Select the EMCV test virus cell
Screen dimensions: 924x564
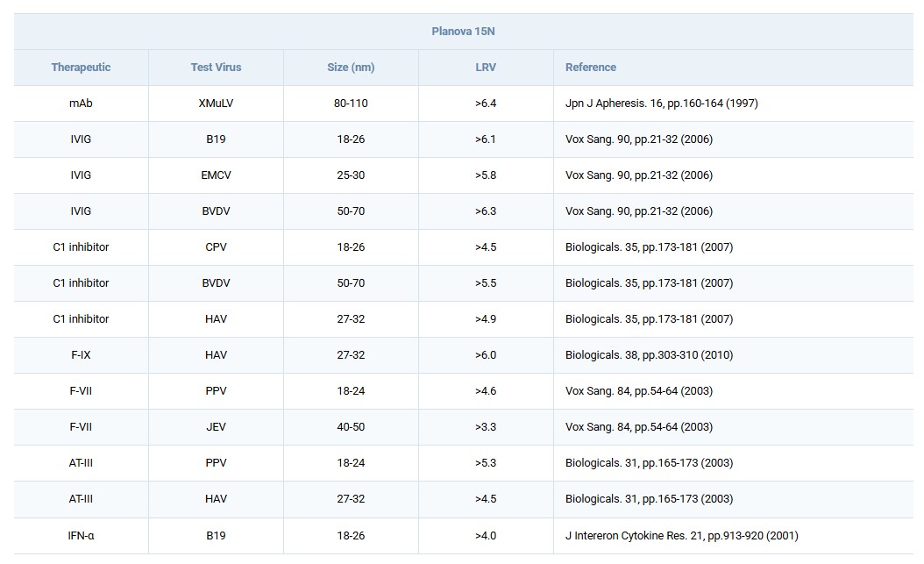tap(216, 175)
